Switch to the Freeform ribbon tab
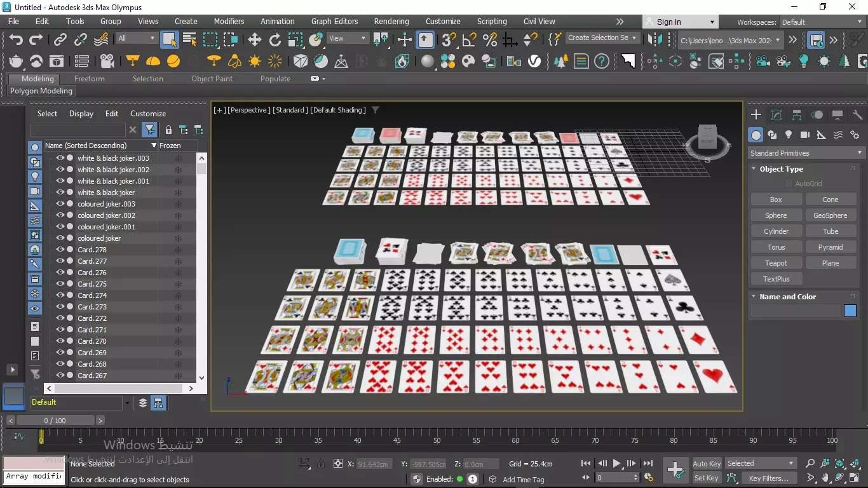868x488 pixels. pyautogui.click(x=90, y=79)
